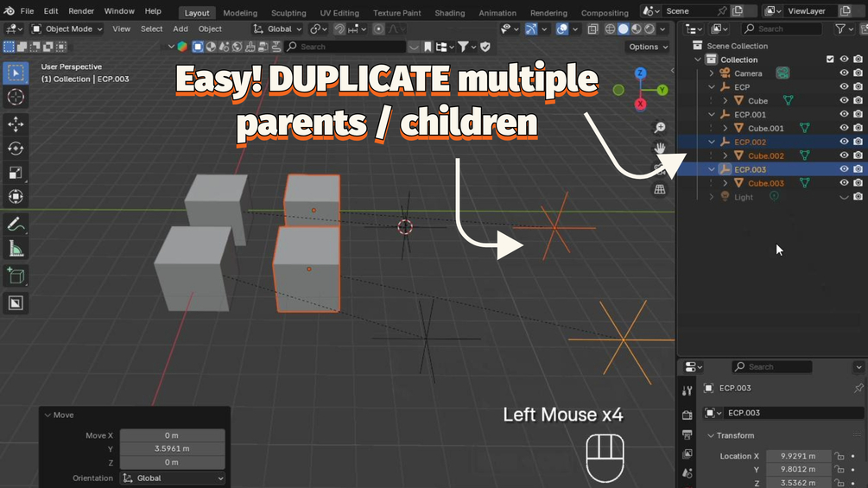
Task: Lock the Location X value
Action: 839,456
